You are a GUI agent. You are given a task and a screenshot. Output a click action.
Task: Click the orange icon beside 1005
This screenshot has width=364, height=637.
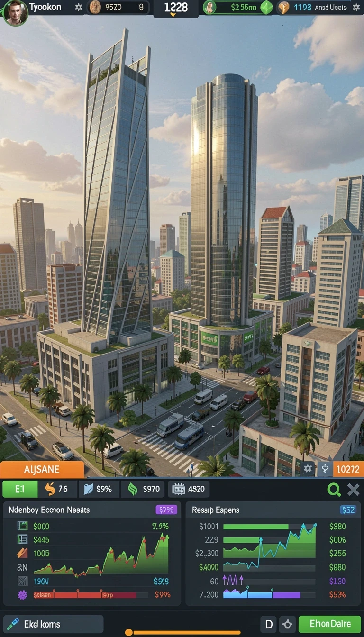pos(22,553)
